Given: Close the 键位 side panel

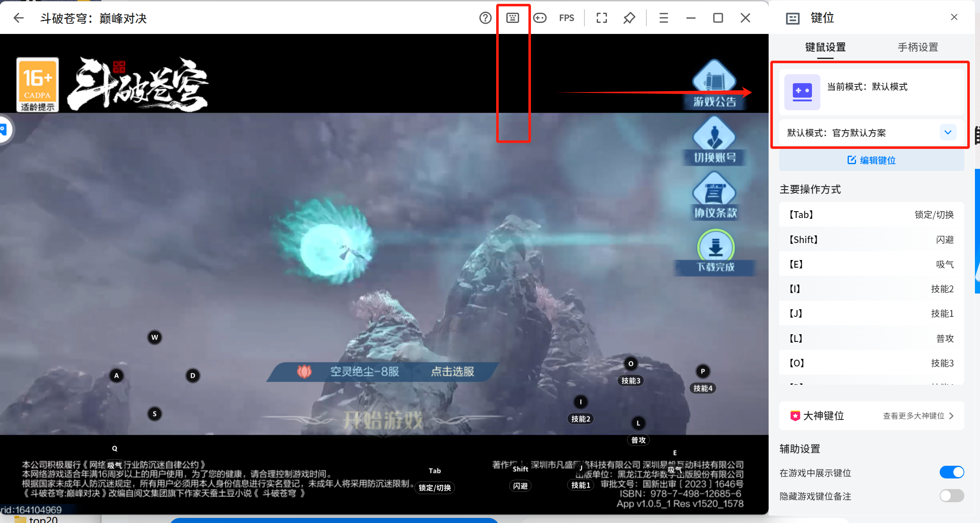Looking at the screenshot, I should pos(954,17).
